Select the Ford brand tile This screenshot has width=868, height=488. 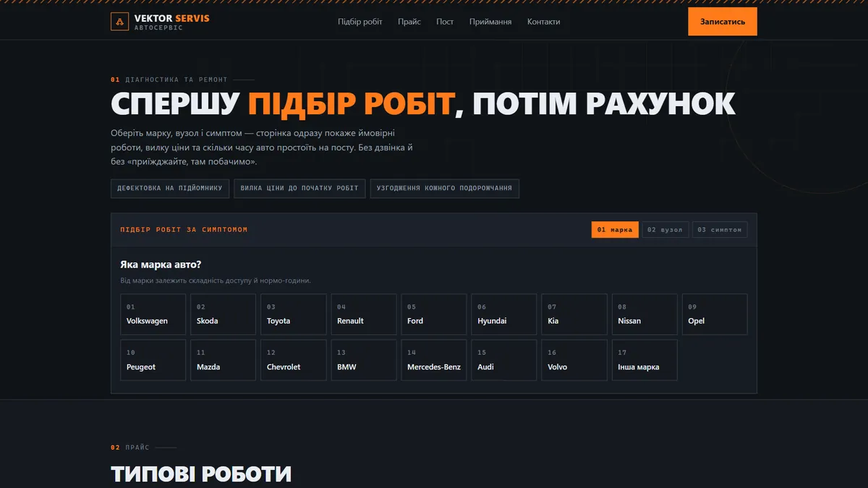434,314
